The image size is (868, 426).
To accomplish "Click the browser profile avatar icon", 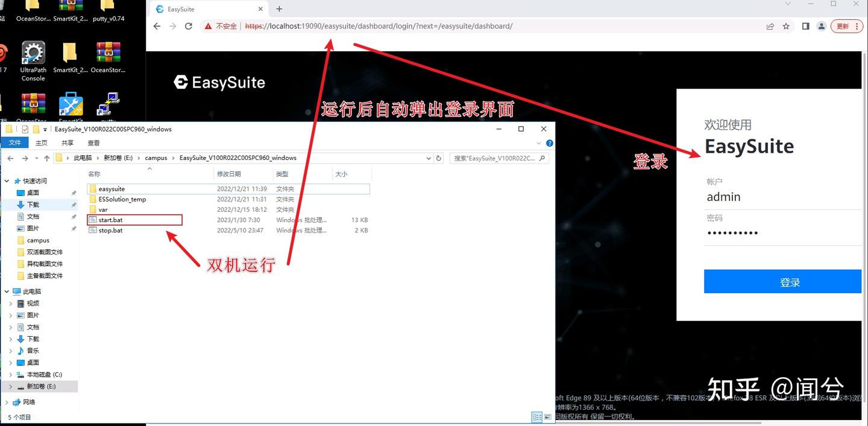I will (x=821, y=26).
